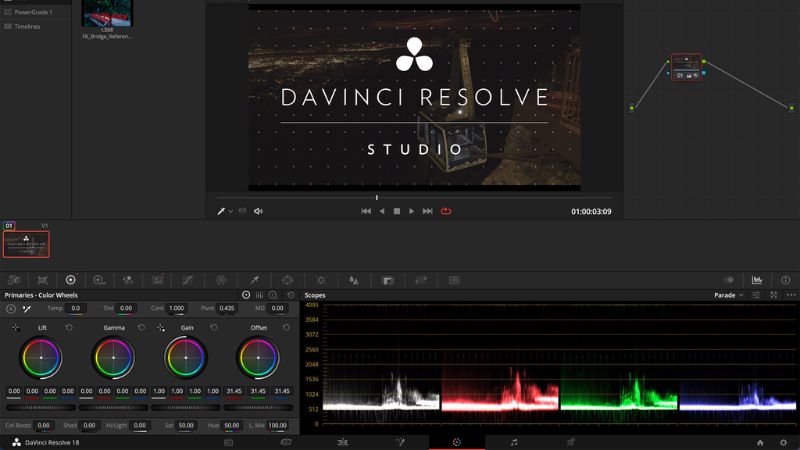Open the Color Warper palette
Image resolution: width=800 pixels, height=450 pixels.
click(x=221, y=280)
